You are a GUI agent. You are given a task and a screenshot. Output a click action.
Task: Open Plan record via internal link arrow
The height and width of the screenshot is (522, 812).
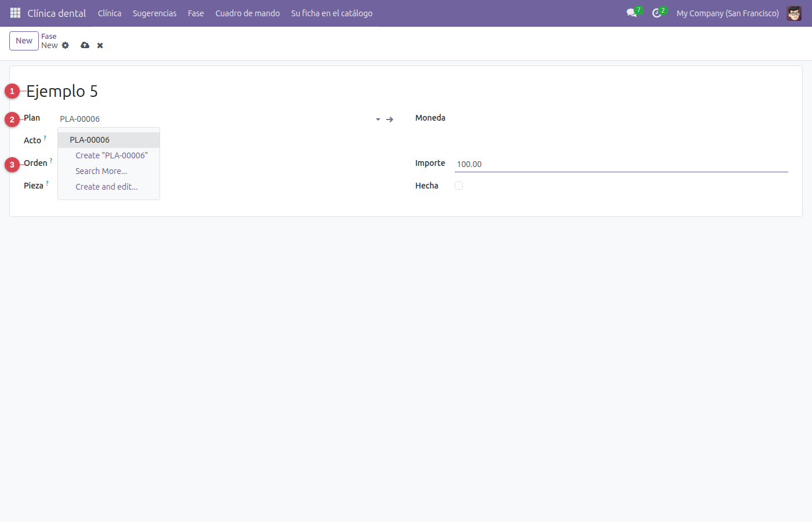(390, 119)
